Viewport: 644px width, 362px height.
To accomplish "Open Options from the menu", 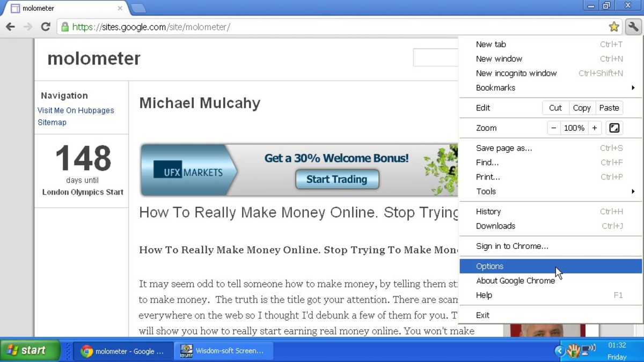I will 489,266.
